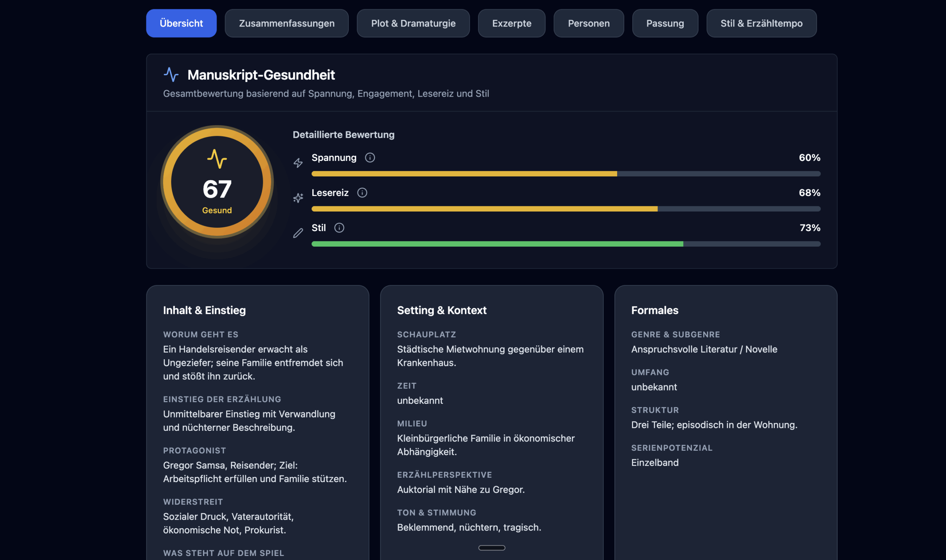This screenshot has height=560, width=946.
Task: Click the yellow pulse icon above 67
Action: pos(217,159)
